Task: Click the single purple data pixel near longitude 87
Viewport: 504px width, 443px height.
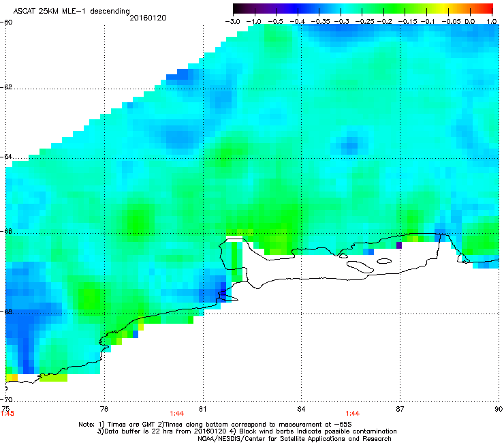Action: coord(399,245)
